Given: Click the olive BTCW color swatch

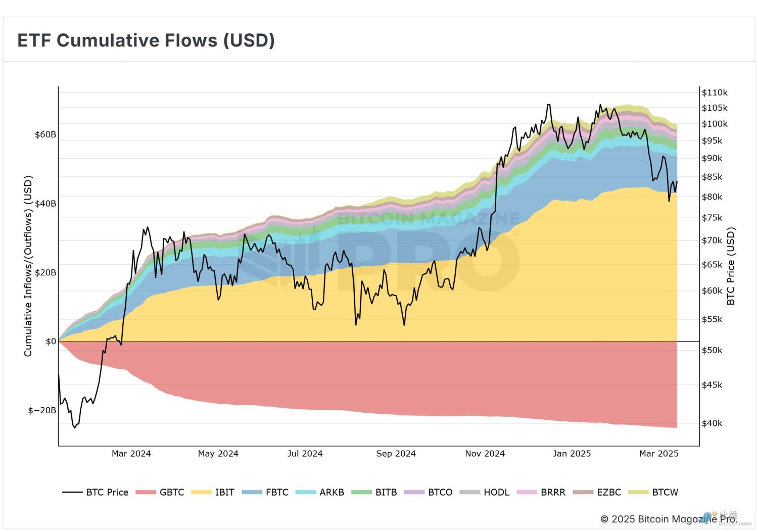Looking at the screenshot, I should tap(638, 492).
